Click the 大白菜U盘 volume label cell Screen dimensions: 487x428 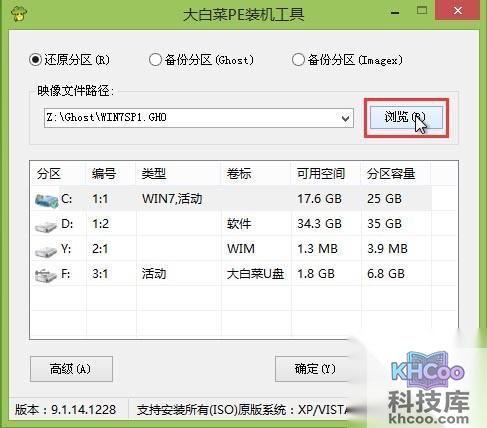(255, 274)
